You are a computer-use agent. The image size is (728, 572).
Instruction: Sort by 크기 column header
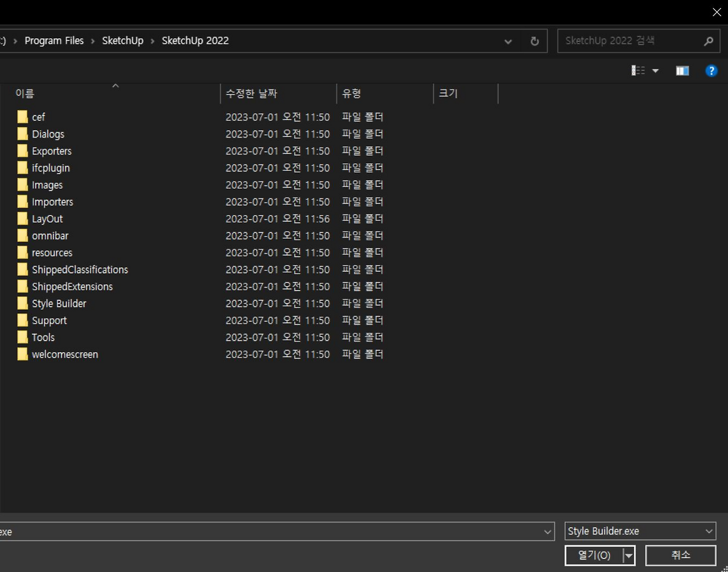click(x=448, y=94)
